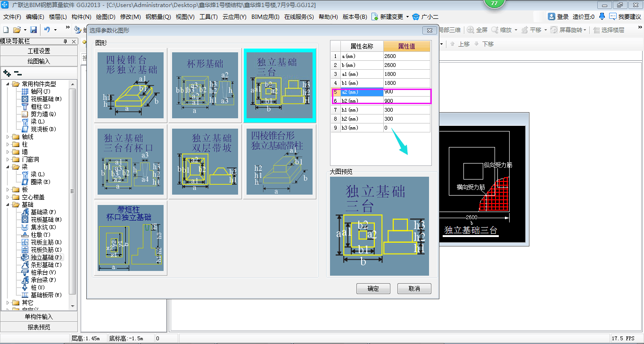Viewport: 644px width, 344px height.
Task: Click the expand-all tree icon (plus)
Action: click(7, 73)
